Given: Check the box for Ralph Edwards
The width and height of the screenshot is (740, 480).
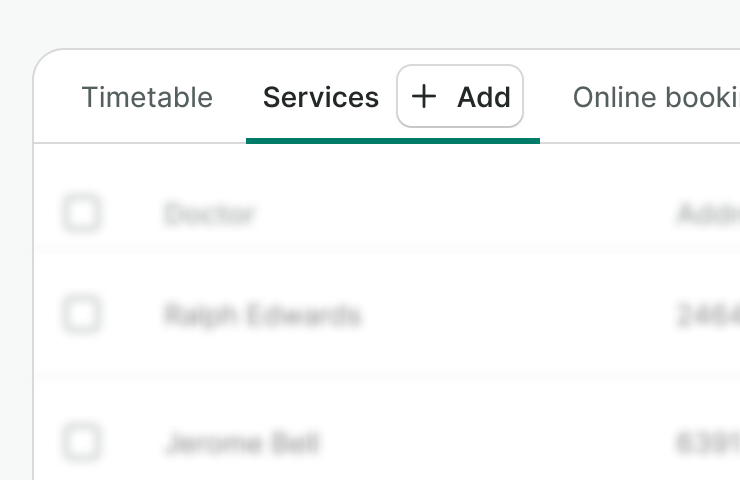Looking at the screenshot, I should (x=82, y=315).
